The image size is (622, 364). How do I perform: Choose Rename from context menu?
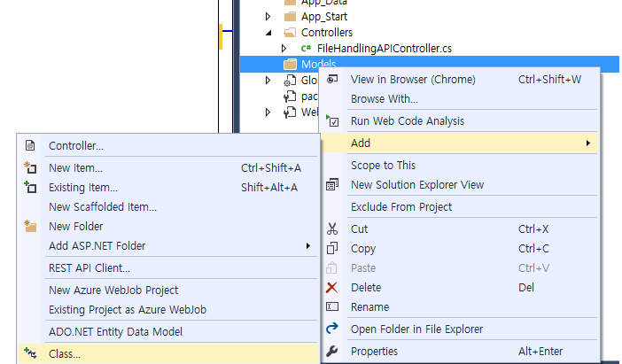click(460, 307)
